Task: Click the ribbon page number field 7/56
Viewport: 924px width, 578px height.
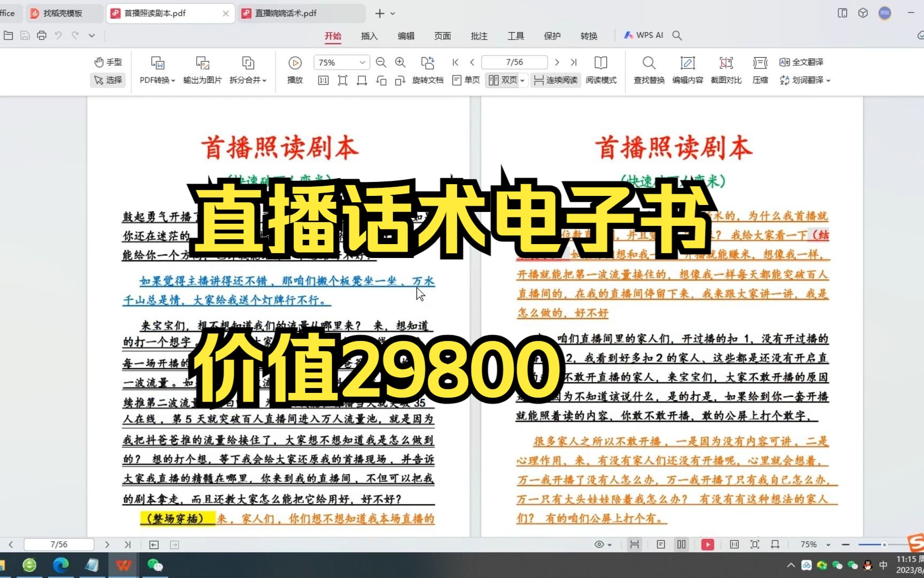Action: (514, 63)
